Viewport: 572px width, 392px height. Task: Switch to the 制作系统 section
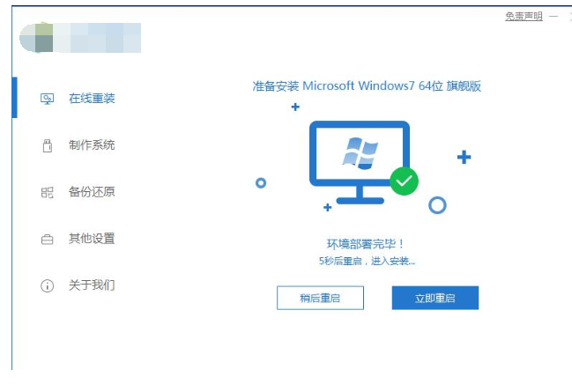(92, 144)
